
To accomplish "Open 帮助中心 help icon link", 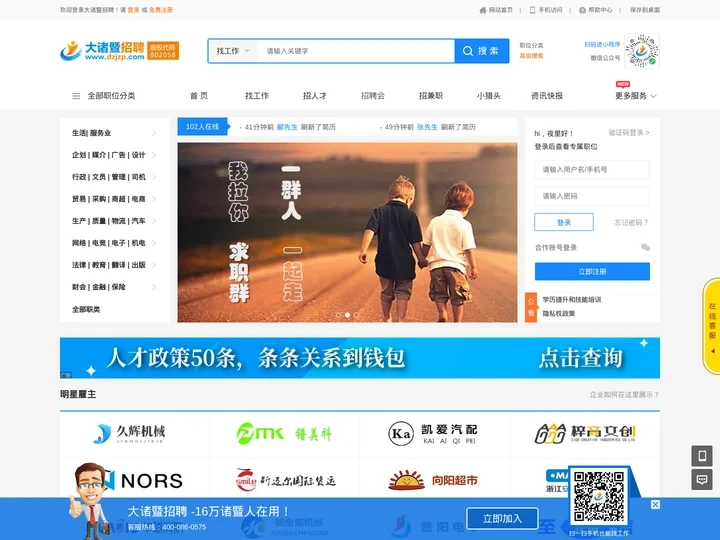I will click(x=596, y=10).
